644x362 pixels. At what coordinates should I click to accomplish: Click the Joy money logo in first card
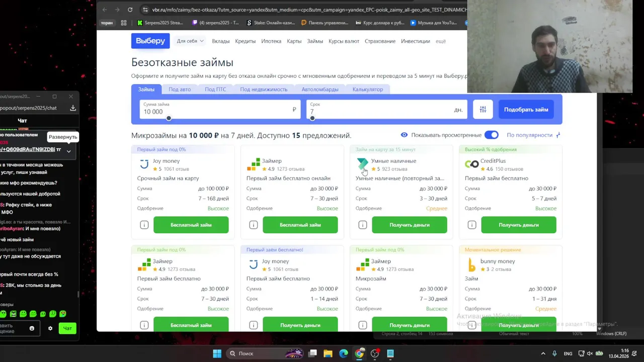(144, 164)
